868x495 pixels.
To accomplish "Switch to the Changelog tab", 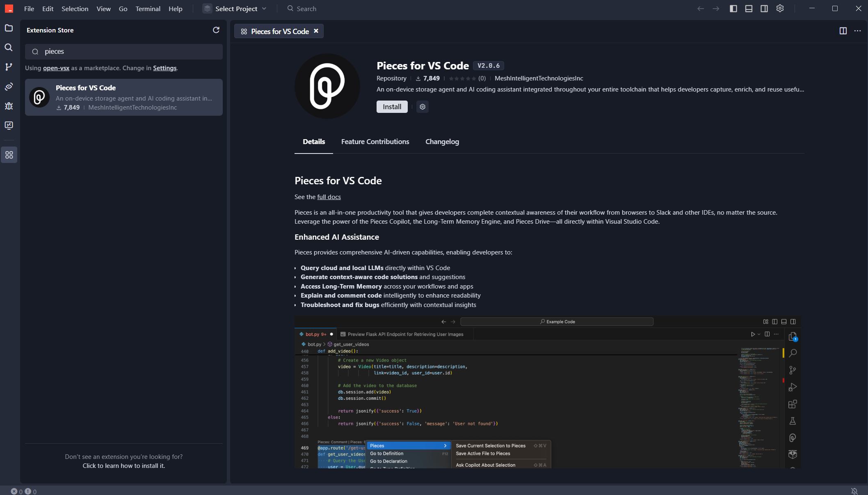I will (x=442, y=142).
